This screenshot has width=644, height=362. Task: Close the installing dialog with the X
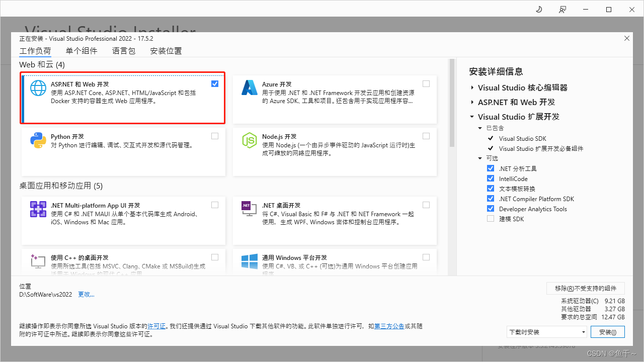[x=626, y=38]
